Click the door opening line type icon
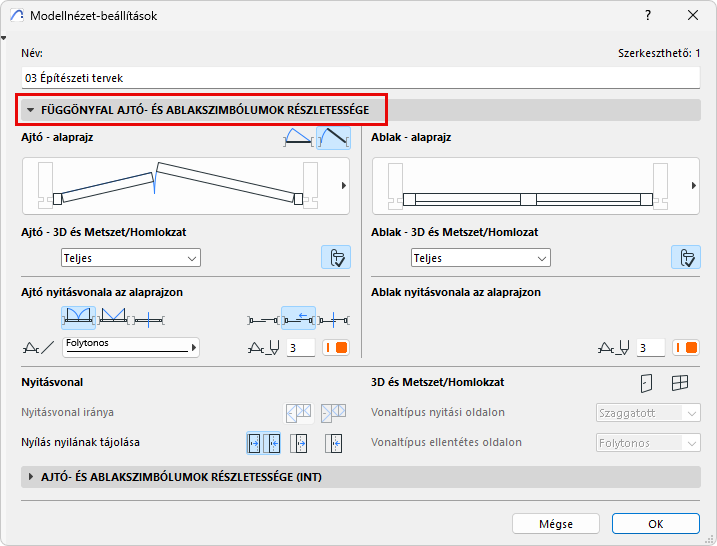717x546 pixels. [x=38, y=348]
